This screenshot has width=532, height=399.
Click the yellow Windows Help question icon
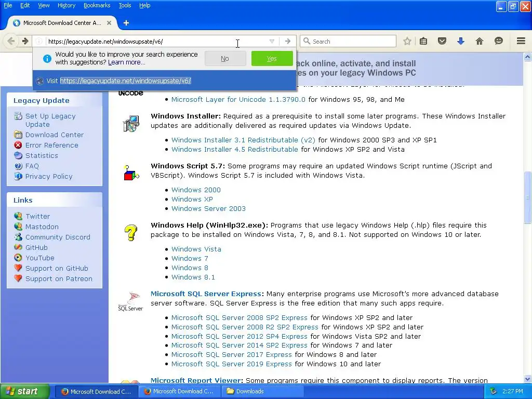click(131, 232)
